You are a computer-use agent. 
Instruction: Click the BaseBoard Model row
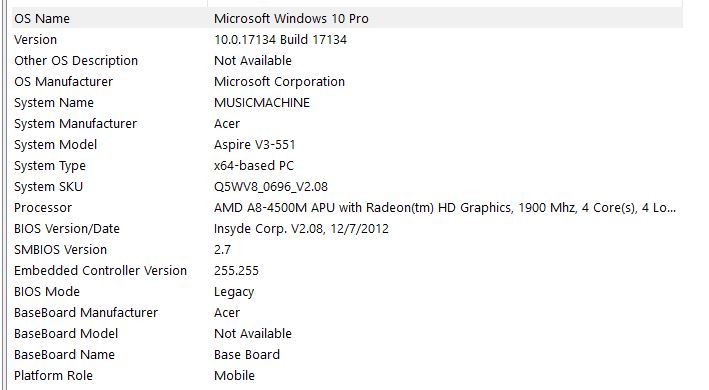pos(347,334)
